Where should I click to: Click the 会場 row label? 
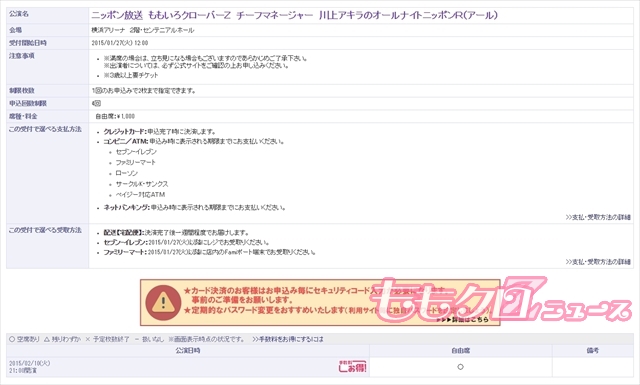[16, 30]
